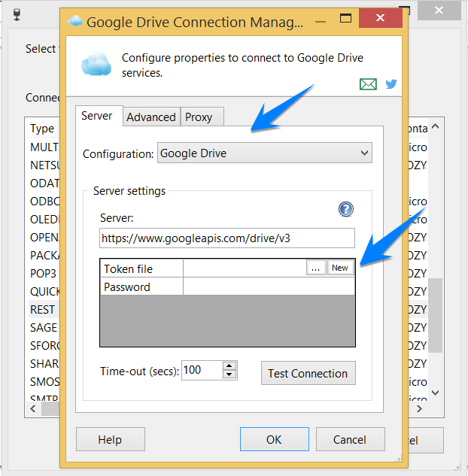Click the Password label cell
The height and width of the screenshot is (476, 468).
(141, 287)
